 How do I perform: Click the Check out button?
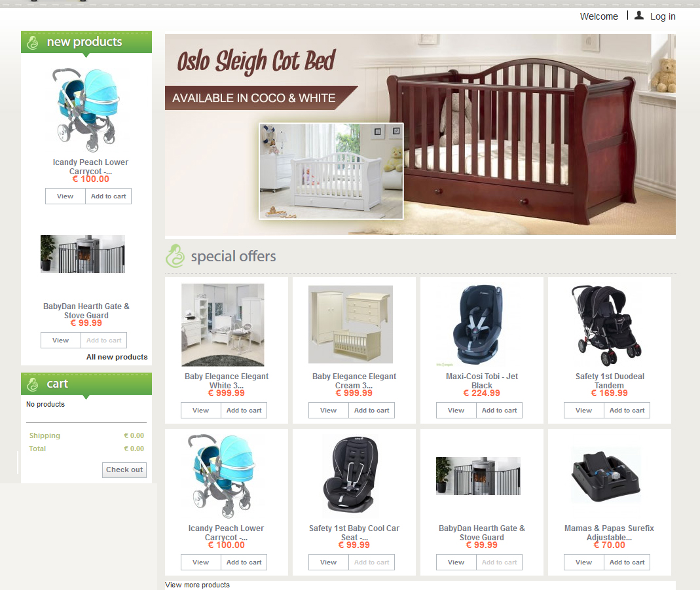click(x=124, y=470)
